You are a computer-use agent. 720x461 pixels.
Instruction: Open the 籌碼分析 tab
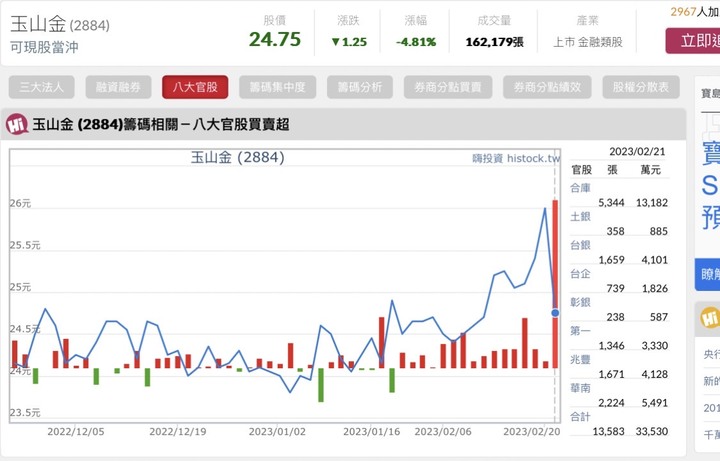pos(360,87)
